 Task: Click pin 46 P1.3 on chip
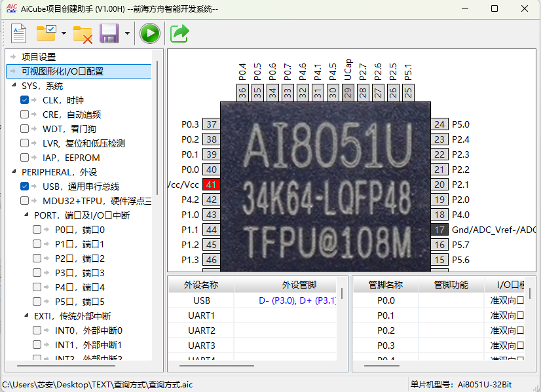211,260
